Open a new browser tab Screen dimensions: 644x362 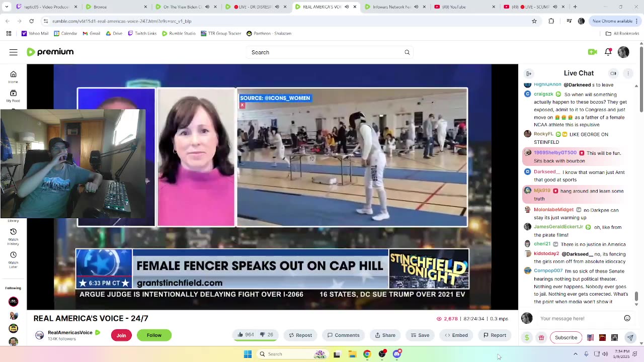click(575, 7)
